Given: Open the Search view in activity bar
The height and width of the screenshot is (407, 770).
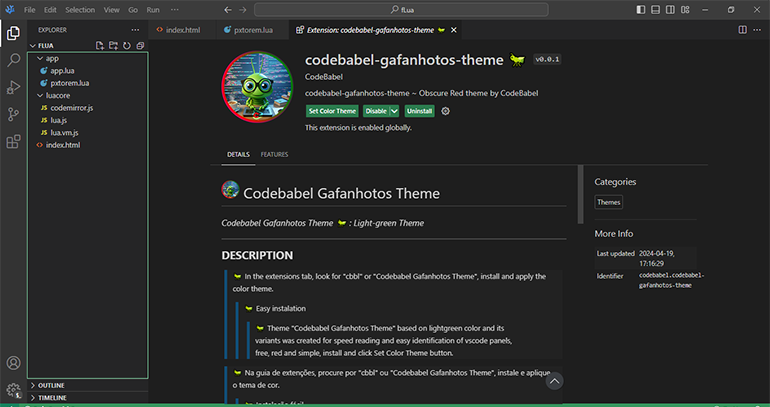Looking at the screenshot, I should pyautogui.click(x=13, y=60).
